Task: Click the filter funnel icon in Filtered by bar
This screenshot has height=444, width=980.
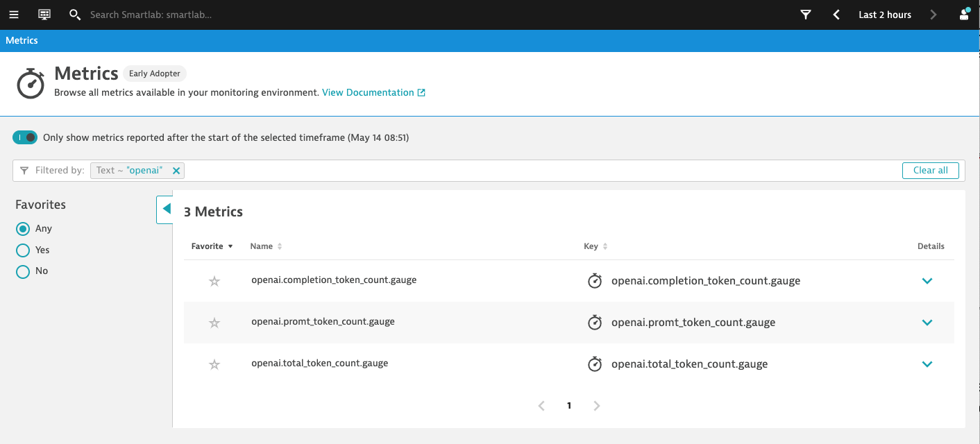Action: tap(24, 170)
